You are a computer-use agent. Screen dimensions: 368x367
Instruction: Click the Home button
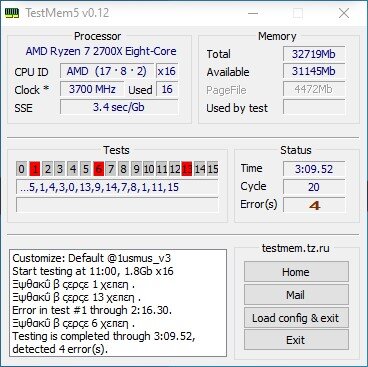(296, 272)
